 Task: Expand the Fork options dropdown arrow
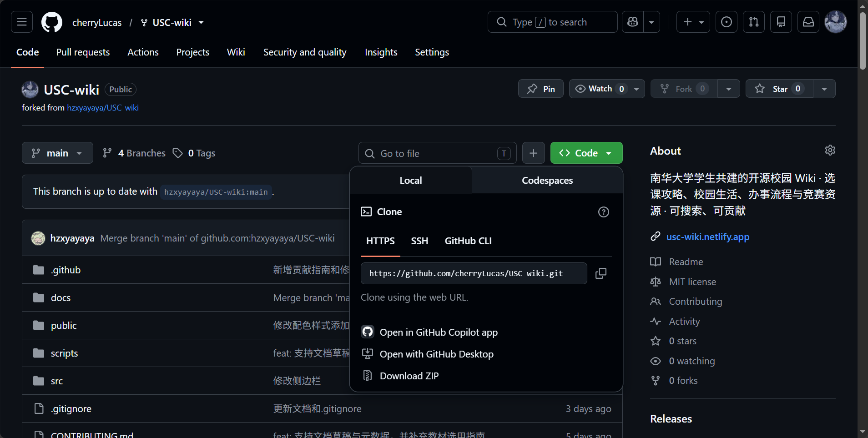[x=729, y=89]
